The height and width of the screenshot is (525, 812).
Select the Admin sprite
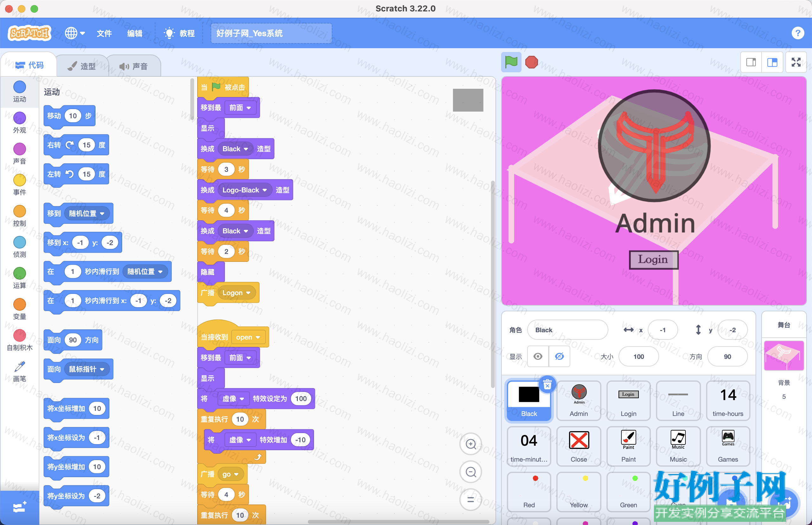click(579, 401)
